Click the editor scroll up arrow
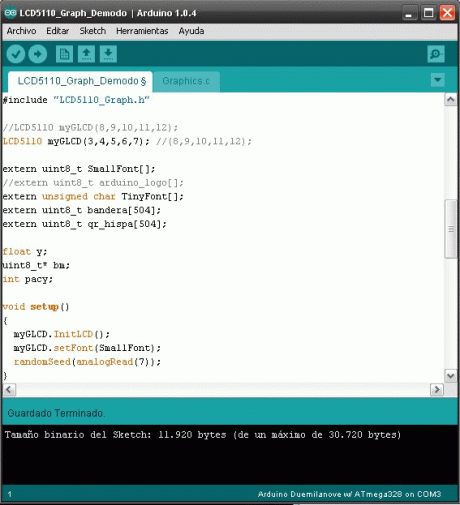The image size is (460, 505). tap(451, 100)
